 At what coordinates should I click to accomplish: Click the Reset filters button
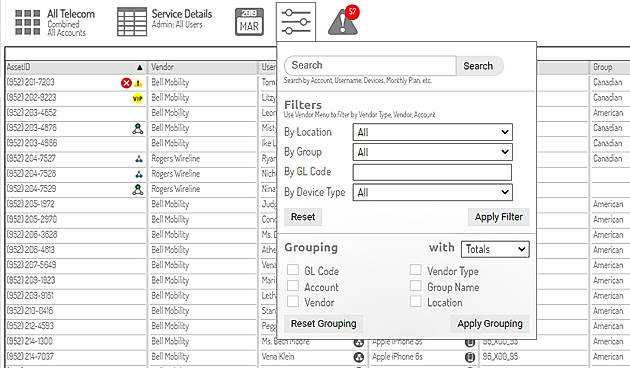tap(303, 217)
